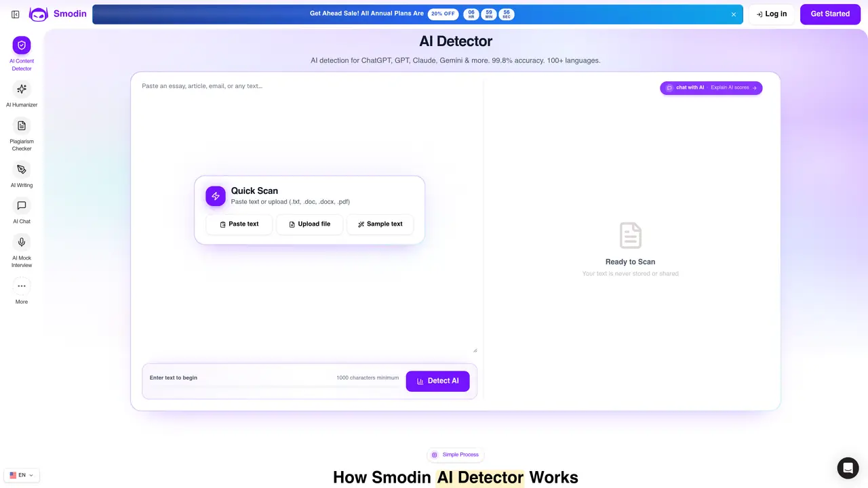Image resolution: width=868 pixels, height=488 pixels.
Task: Click the 20% OFF badge
Action: [x=443, y=14]
